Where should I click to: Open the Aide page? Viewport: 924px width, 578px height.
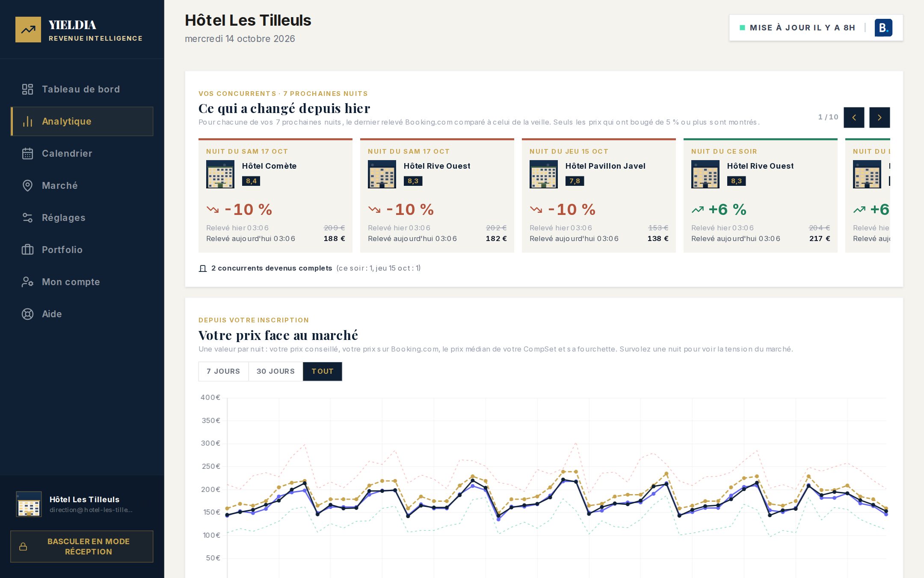coord(82,314)
